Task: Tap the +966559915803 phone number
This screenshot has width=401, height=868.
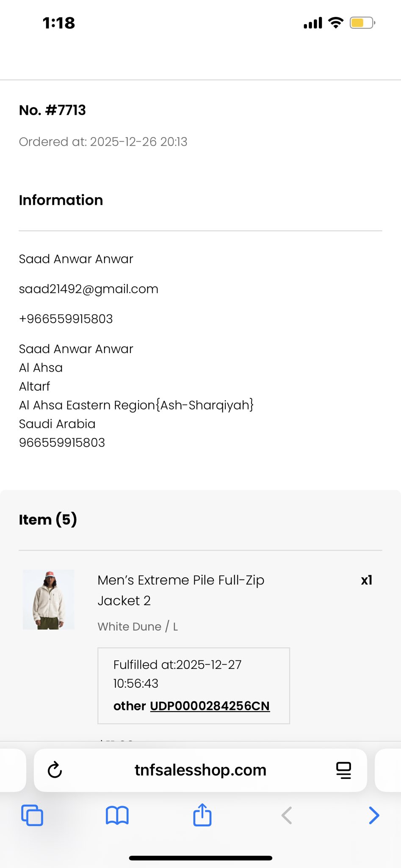Action: click(x=66, y=319)
